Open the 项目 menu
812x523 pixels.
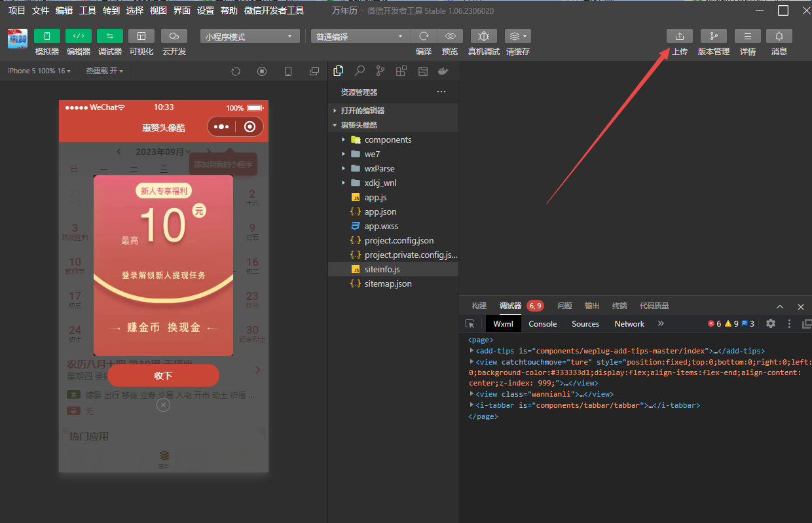tap(16, 10)
